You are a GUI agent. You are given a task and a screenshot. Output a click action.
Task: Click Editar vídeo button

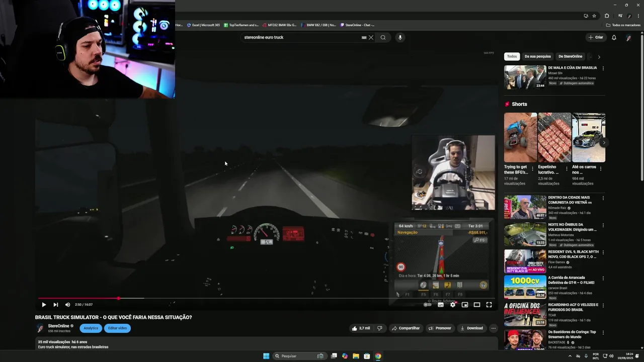117,328
